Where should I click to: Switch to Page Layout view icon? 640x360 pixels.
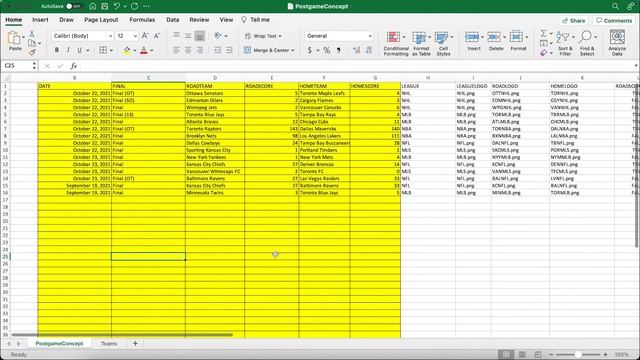tap(522, 355)
